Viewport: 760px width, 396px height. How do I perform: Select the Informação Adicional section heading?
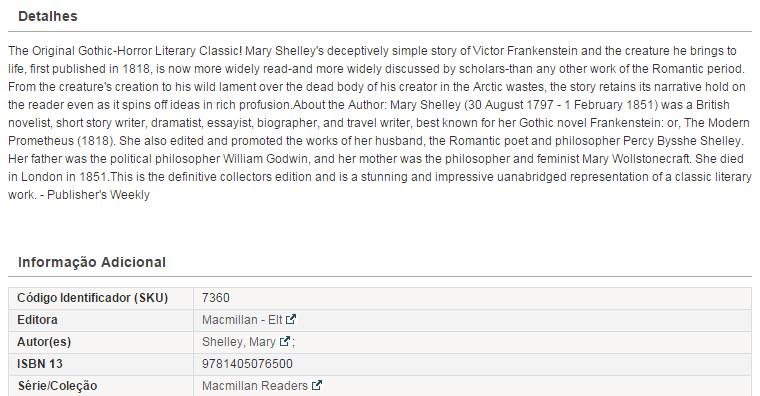point(92,262)
